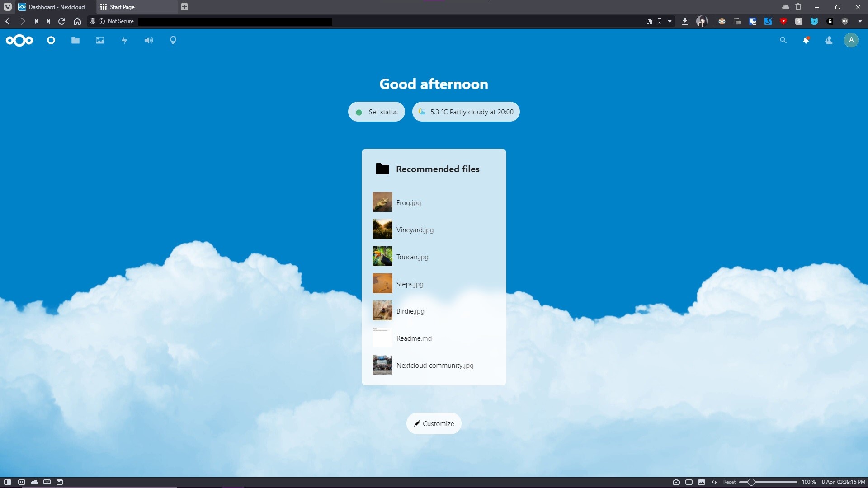Screen dimensions: 868x488
Task: Click the Toucan.jpg thumbnail
Action: tap(382, 256)
